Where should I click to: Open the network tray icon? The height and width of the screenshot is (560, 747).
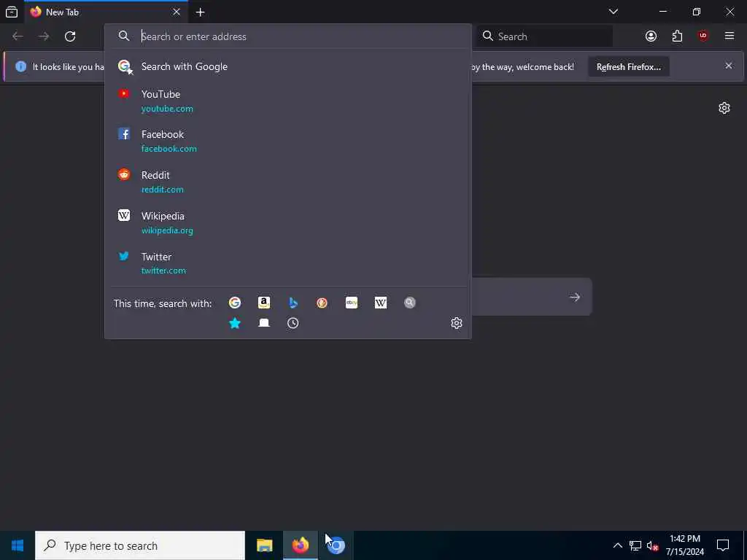pyautogui.click(x=635, y=545)
